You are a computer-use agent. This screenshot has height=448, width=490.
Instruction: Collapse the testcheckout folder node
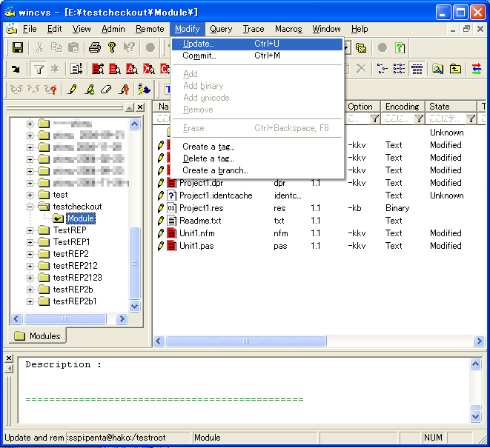pos(30,207)
